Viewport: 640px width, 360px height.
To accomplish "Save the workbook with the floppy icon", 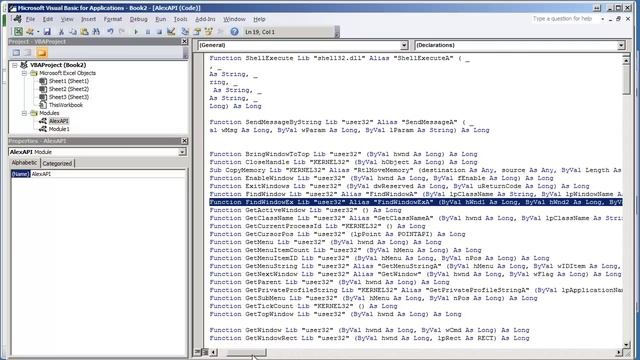I will pos(47,31).
